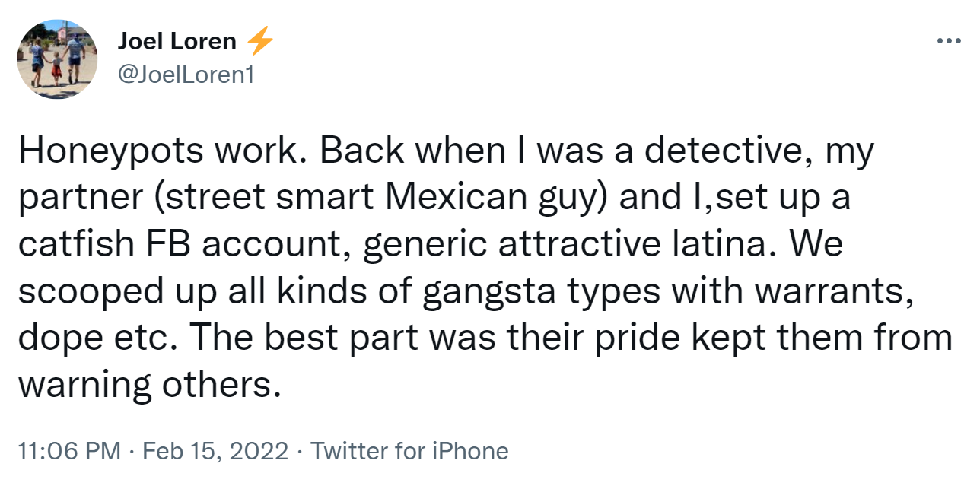Click the display name Joel Loren
980x486 pixels.
click(x=177, y=42)
